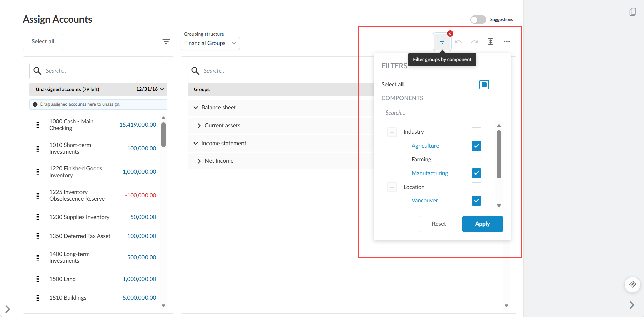Click the unassigned accounts search field

pyautogui.click(x=98, y=71)
